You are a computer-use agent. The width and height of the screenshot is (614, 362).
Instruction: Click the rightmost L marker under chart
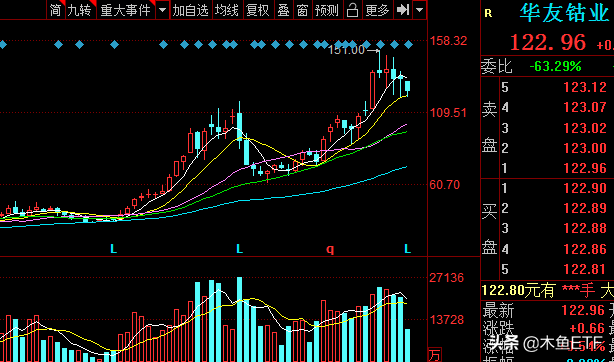408,248
